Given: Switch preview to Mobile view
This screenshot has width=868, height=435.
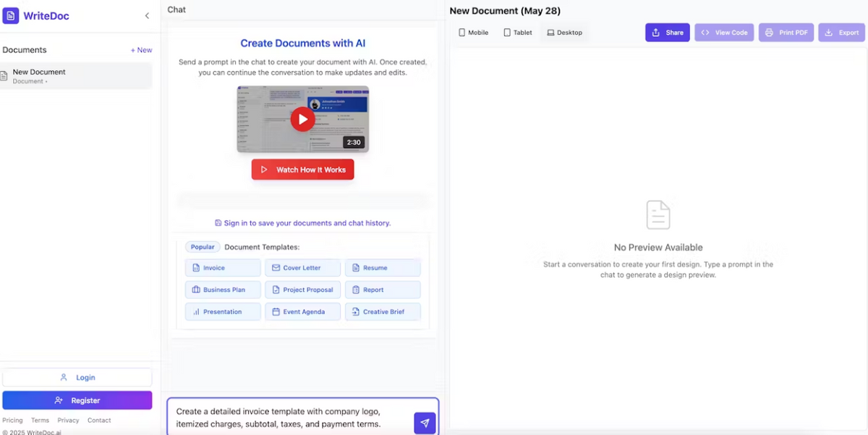Looking at the screenshot, I should click(473, 32).
